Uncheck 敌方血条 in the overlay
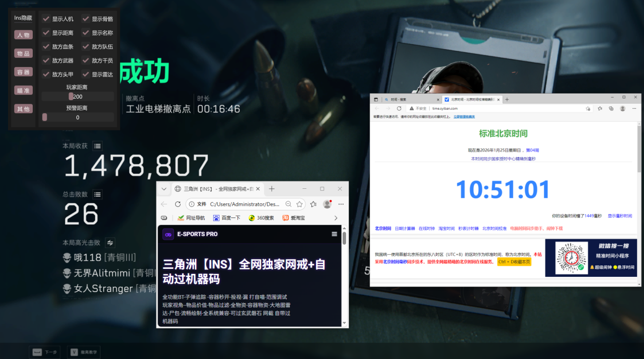 tap(46, 46)
